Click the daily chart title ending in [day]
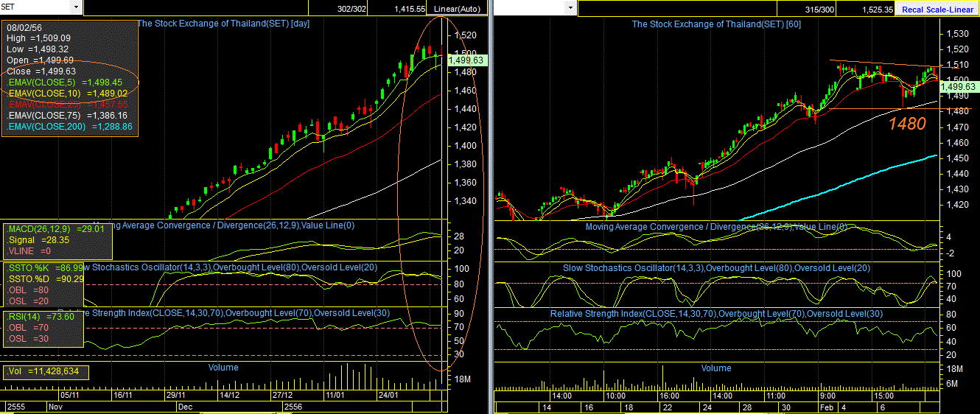980x414 pixels. (x=225, y=24)
